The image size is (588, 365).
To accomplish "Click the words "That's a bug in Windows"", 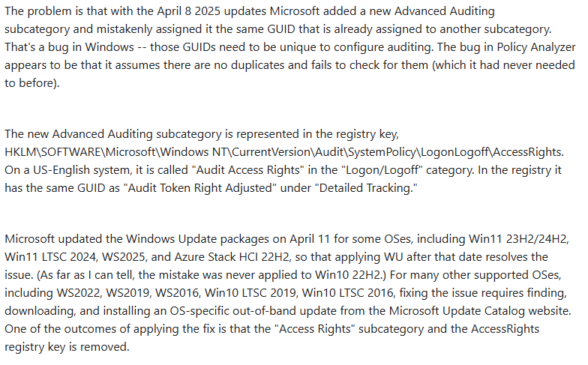I will coord(69,47).
